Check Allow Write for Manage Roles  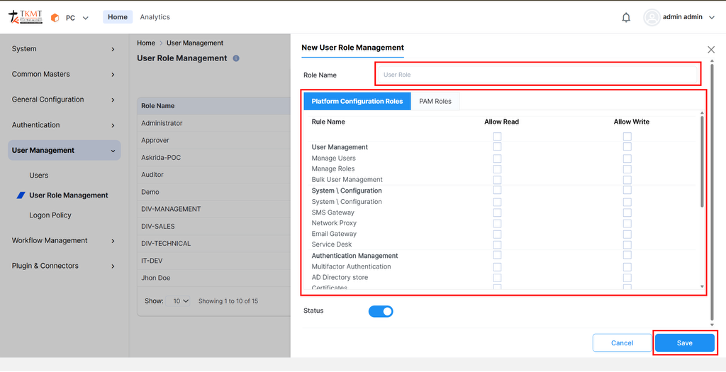627,169
